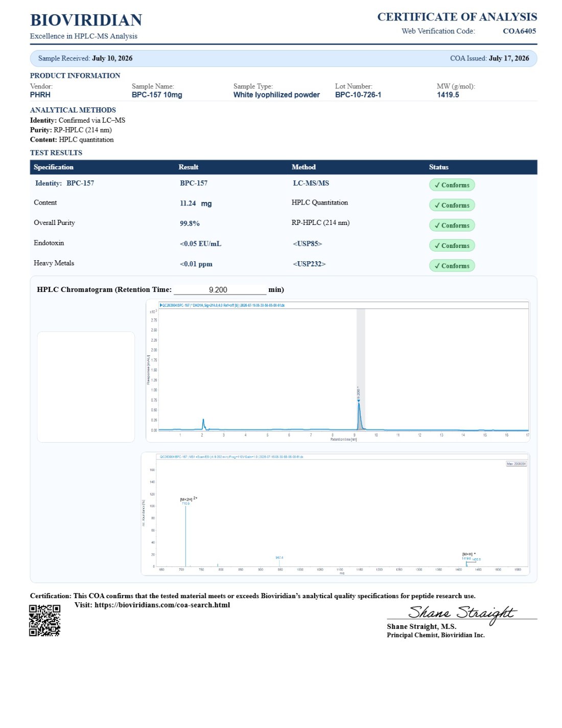Click the Status column header
Image resolution: width=562 pixels, height=728 pixels.
(439, 167)
